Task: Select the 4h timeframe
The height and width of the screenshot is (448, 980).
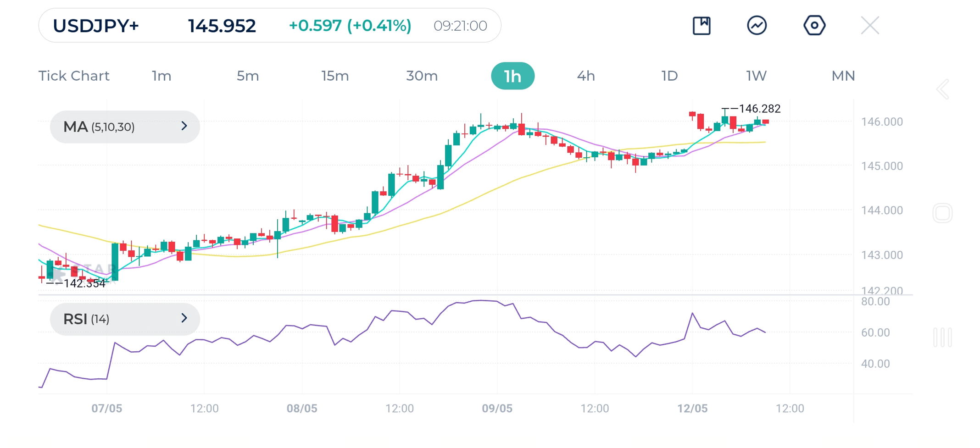Action: [586, 76]
